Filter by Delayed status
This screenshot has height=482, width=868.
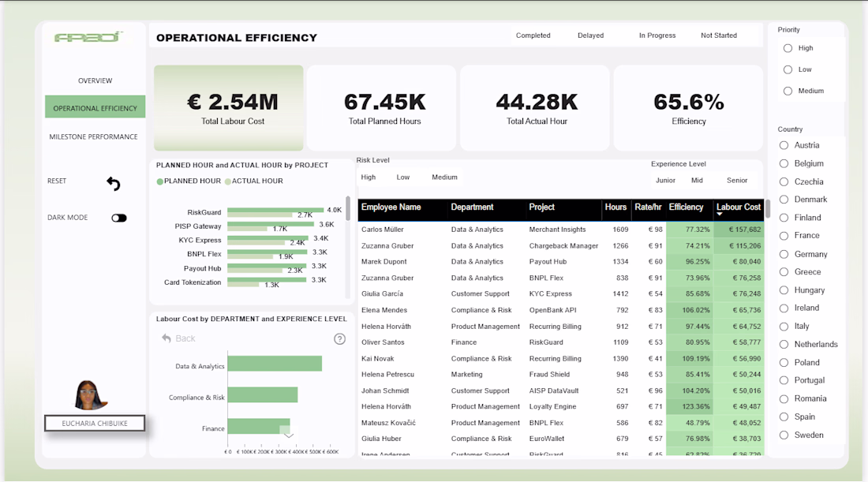click(x=591, y=35)
